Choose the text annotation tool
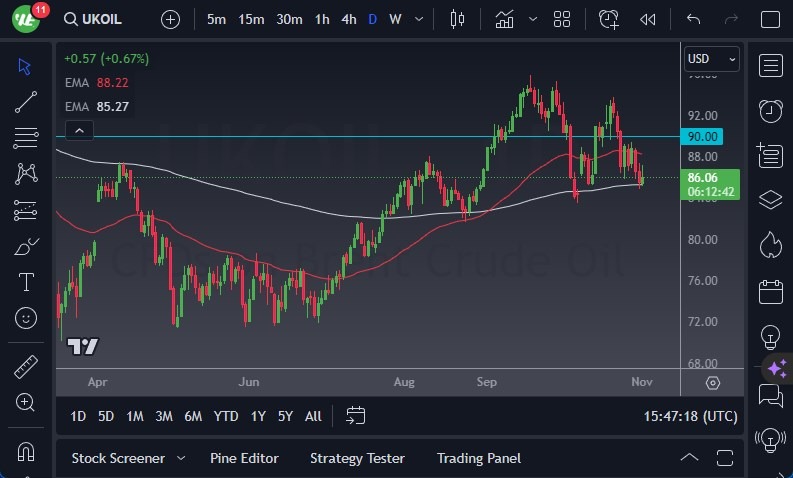793x478 pixels. point(26,282)
